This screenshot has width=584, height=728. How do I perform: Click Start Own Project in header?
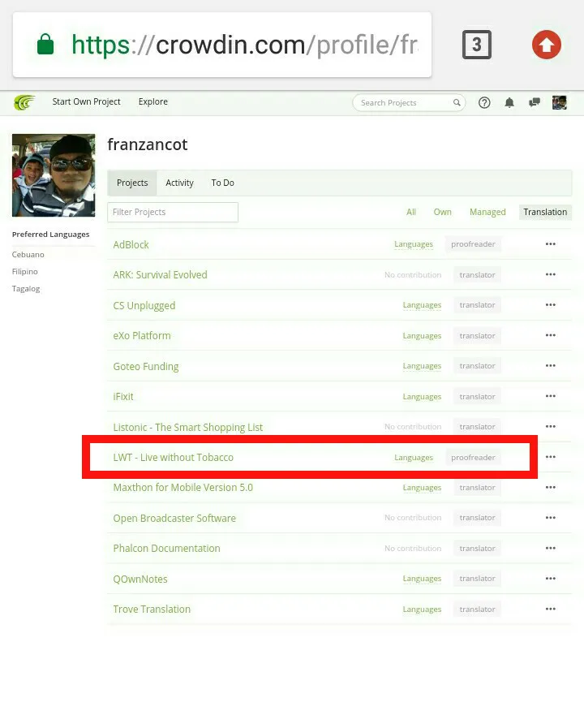(86, 101)
